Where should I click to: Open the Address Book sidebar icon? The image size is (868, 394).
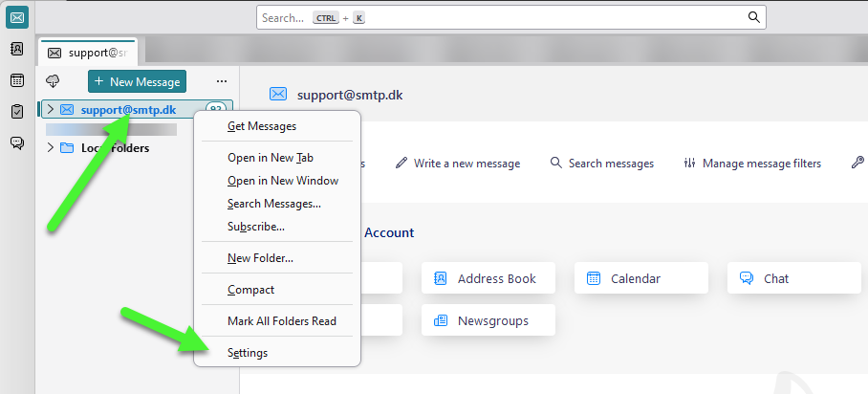pos(17,49)
